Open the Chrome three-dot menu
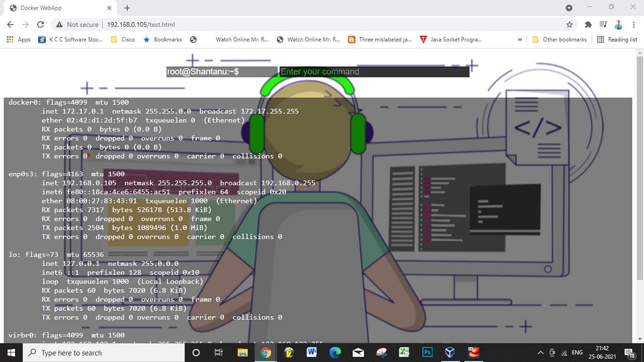 pos(634,24)
